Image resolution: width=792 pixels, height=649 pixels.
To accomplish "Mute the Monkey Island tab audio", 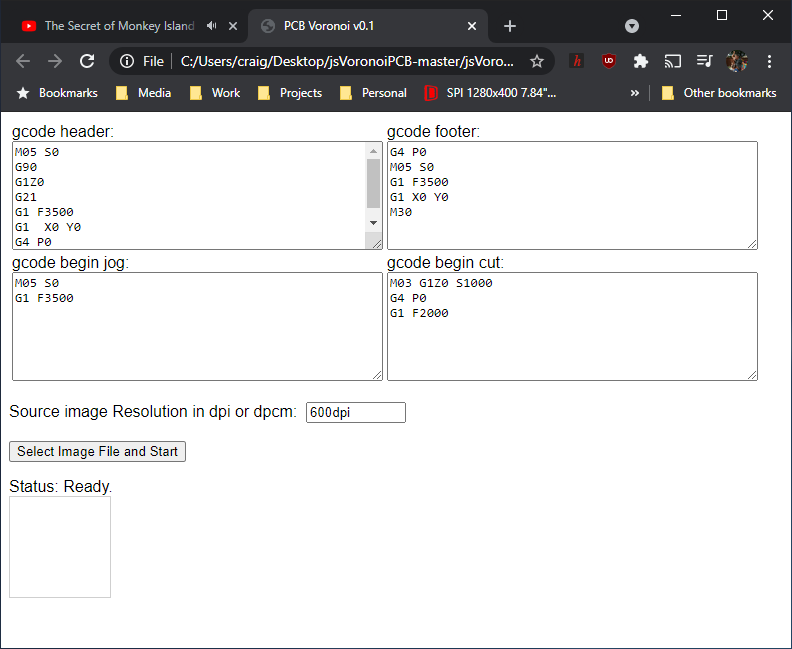I will pyautogui.click(x=212, y=26).
